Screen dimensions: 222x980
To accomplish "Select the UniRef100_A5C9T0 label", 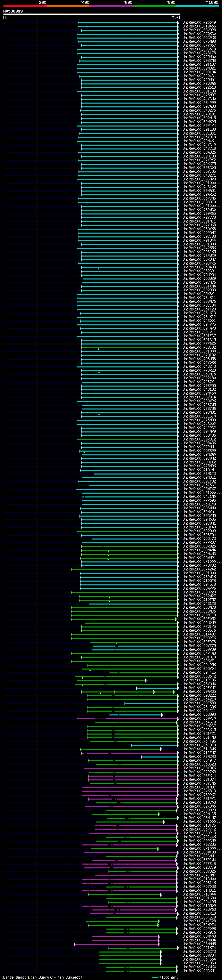I will (199, 745).
